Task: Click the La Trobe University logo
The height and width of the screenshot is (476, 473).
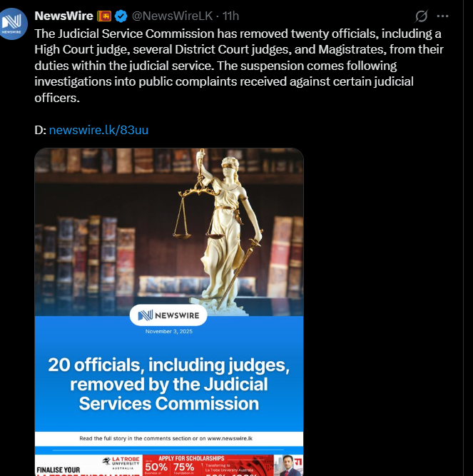Action: coord(121,463)
